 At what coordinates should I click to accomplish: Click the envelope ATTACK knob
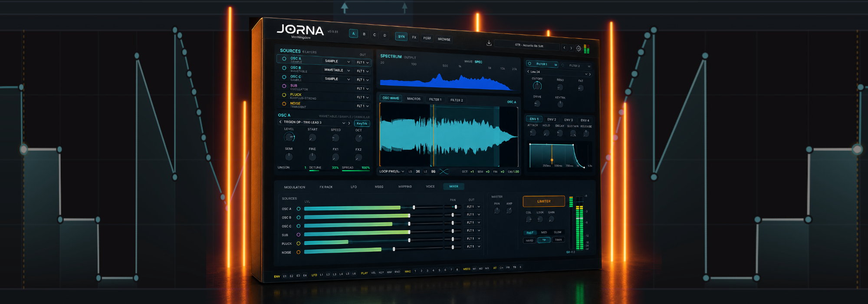[533, 132]
